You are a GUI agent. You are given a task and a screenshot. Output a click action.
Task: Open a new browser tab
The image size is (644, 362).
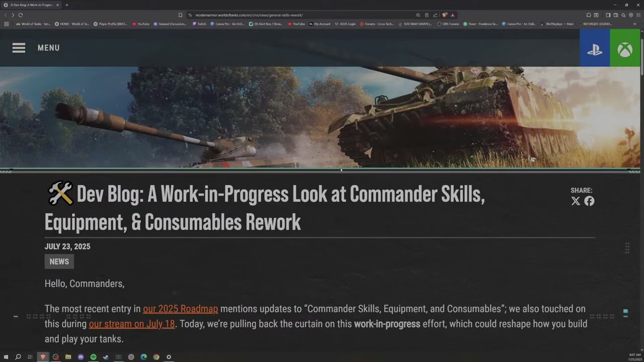tap(67, 5)
